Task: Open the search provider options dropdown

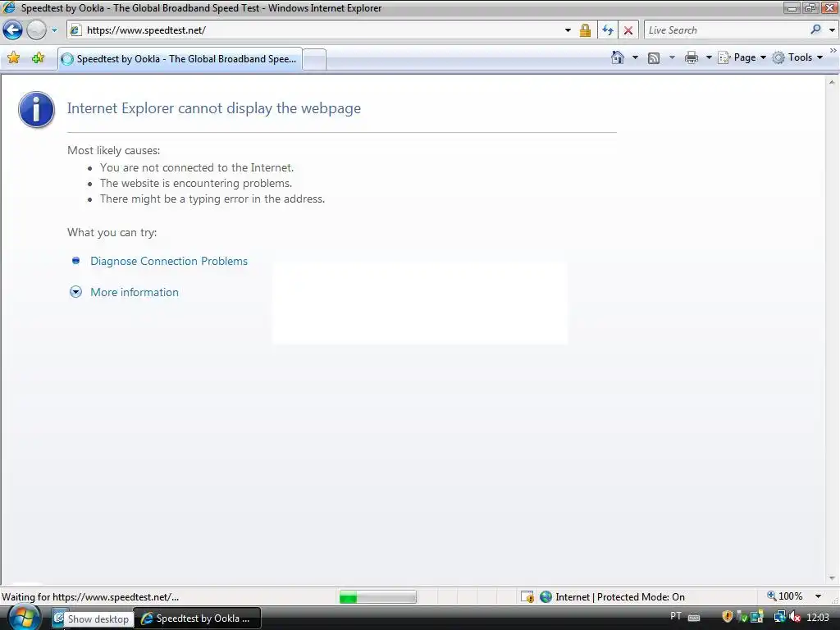Action: pos(832,30)
